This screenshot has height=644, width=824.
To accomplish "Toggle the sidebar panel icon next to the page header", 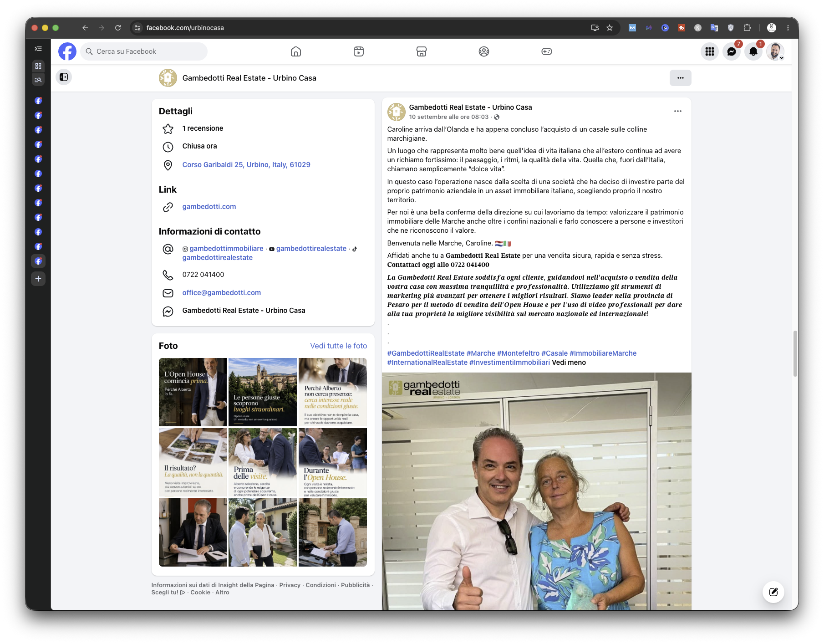I will click(x=64, y=77).
